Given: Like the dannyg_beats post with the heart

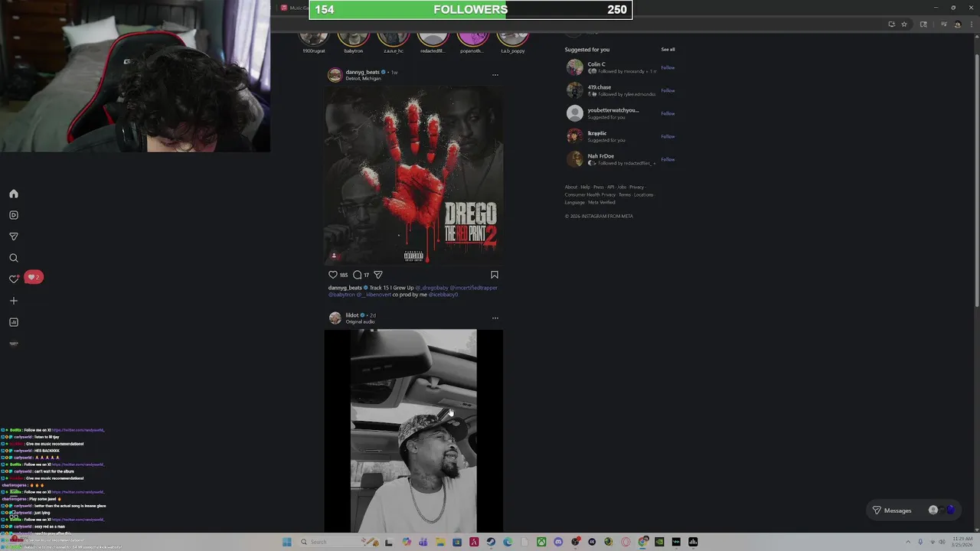Looking at the screenshot, I should coord(333,275).
